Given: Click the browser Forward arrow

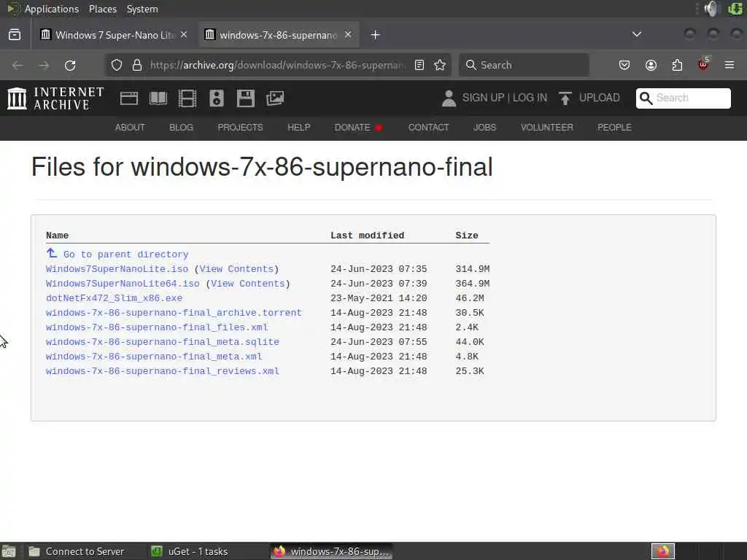Looking at the screenshot, I should point(44,65).
